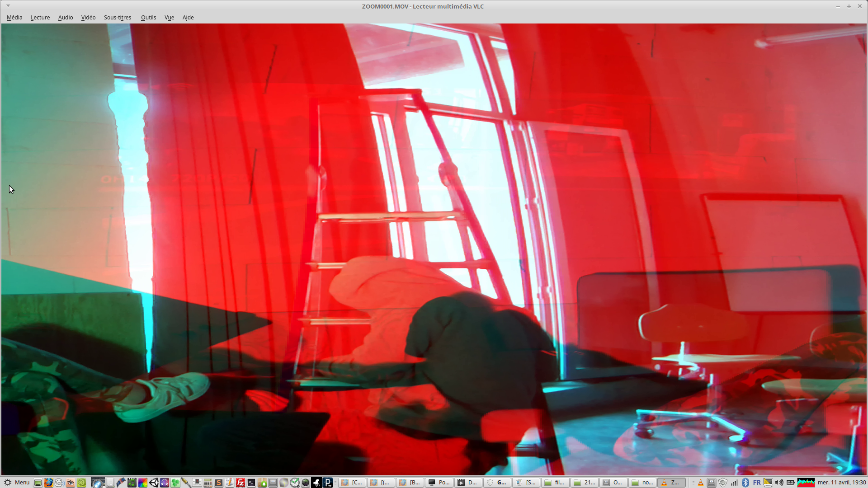This screenshot has width=868, height=488.
Task: Click the FR keyboard layout indicator
Action: point(757,483)
